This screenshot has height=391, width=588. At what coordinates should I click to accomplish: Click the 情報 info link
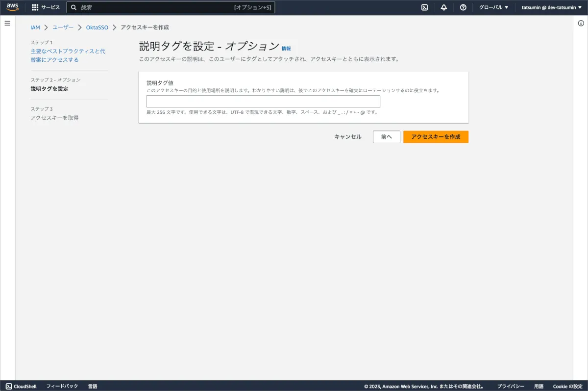click(x=286, y=49)
